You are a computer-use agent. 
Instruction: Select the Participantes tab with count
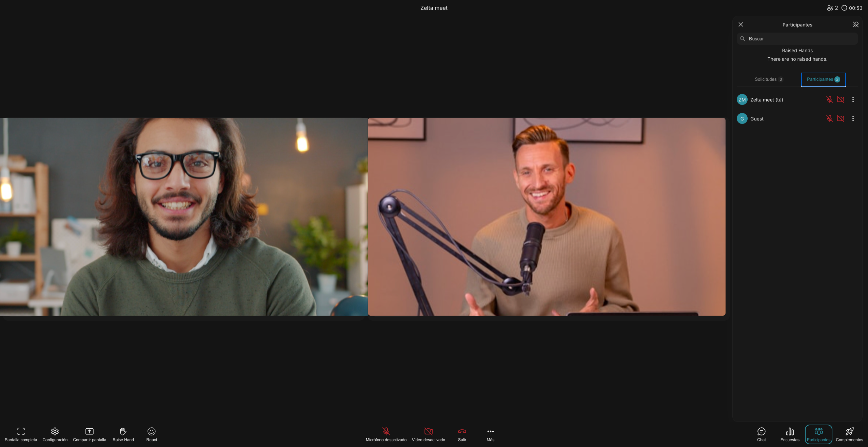coord(823,79)
